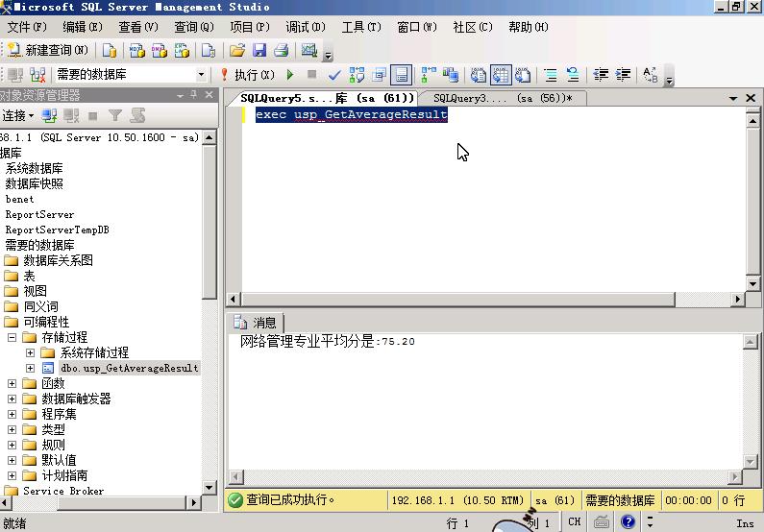Open the 调试(D) menu
This screenshot has width=764, height=532.
click(306, 27)
